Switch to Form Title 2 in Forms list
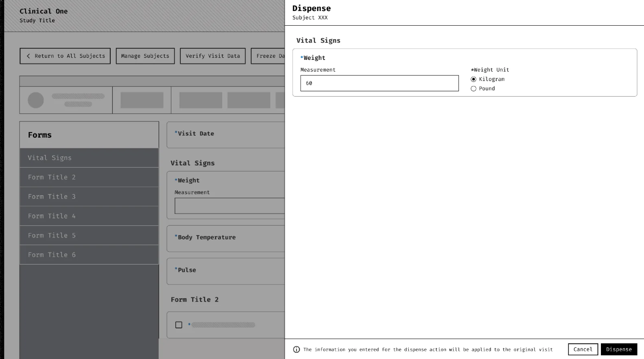Image resolution: width=644 pixels, height=359 pixels. (x=89, y=177)
